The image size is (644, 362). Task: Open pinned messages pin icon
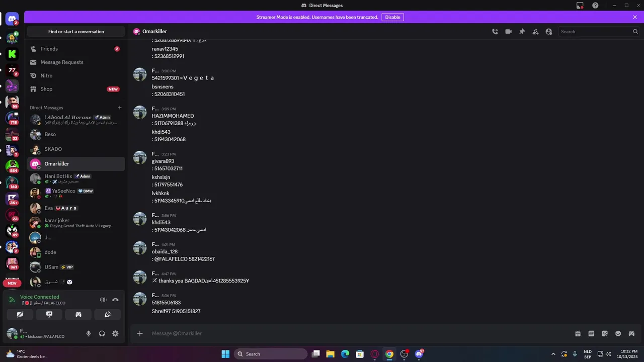[x=522, y=32]
